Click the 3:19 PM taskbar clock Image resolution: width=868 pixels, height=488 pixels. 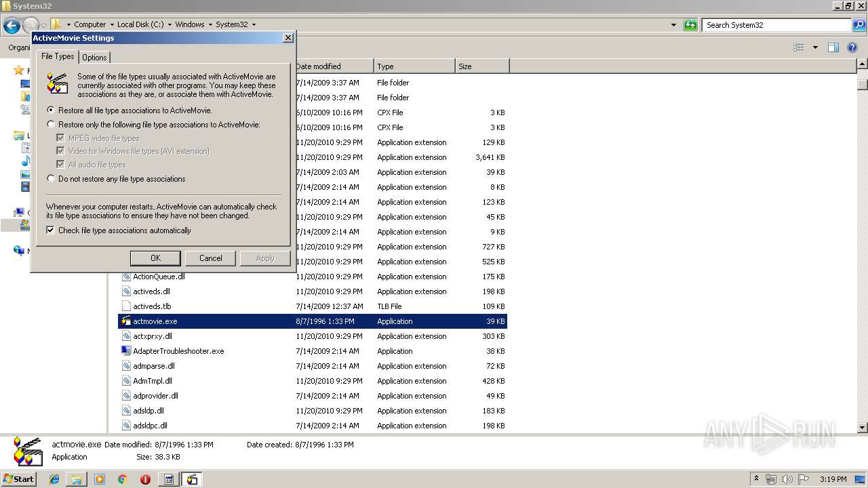point(833,479)
